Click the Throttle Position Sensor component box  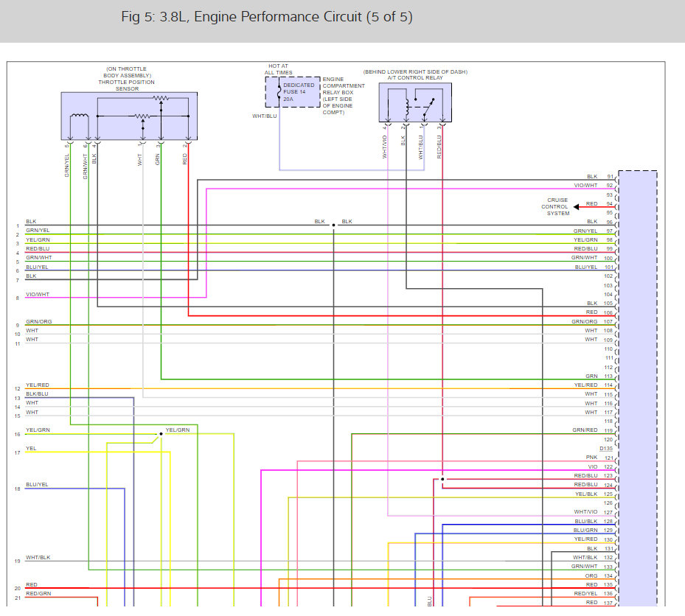click(x=129, y=116)
